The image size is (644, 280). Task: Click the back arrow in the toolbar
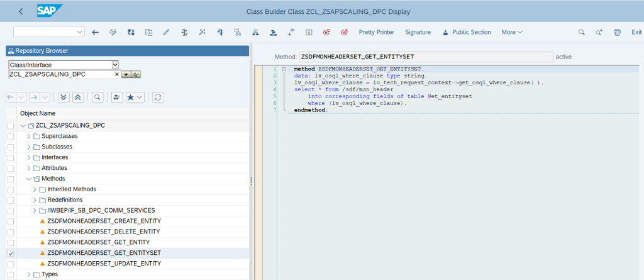pyautogui.click(x=96, y=32)
